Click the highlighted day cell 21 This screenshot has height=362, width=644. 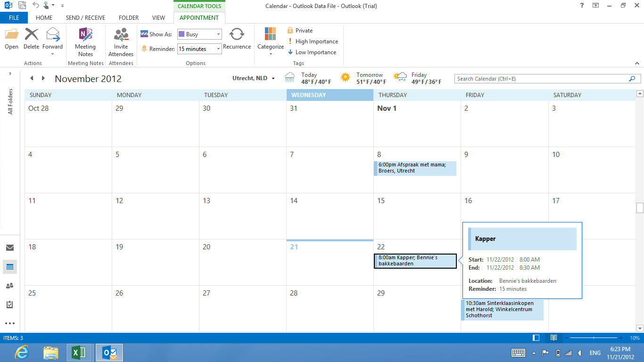[330, 262]
